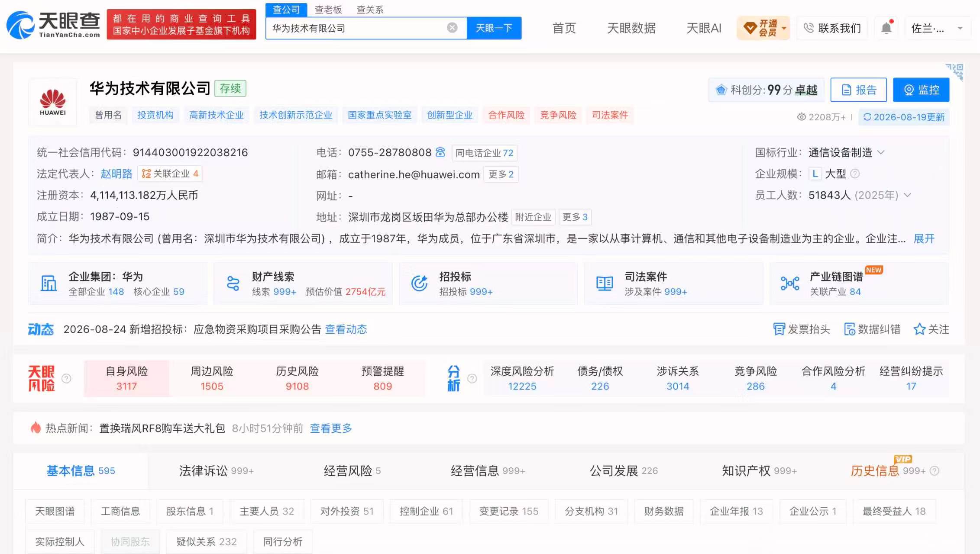Select the 公司发展 tab

pos(624,471)
